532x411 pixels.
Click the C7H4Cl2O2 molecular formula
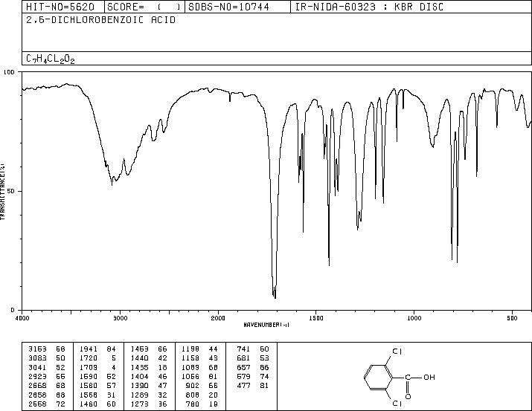(50, 59)
